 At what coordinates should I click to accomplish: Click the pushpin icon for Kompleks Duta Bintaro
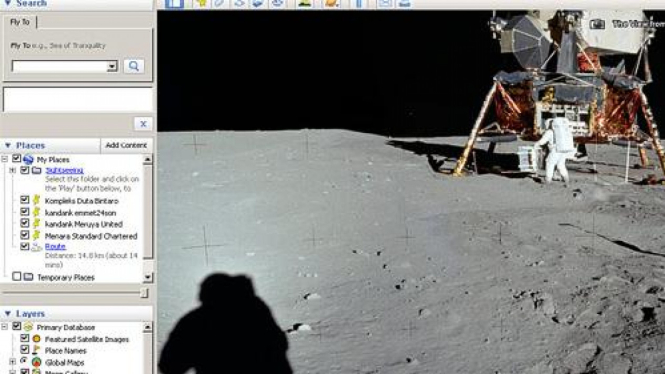(36, 200)
